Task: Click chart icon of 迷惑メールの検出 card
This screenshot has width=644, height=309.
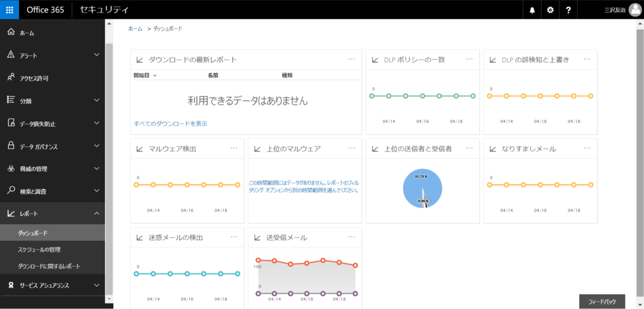Action: 139,237
